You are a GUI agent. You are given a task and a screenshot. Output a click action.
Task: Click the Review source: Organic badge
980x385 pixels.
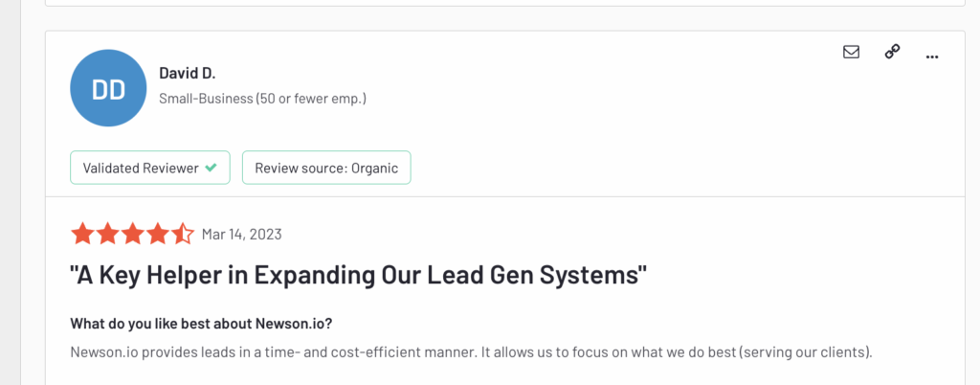point(326,168)
